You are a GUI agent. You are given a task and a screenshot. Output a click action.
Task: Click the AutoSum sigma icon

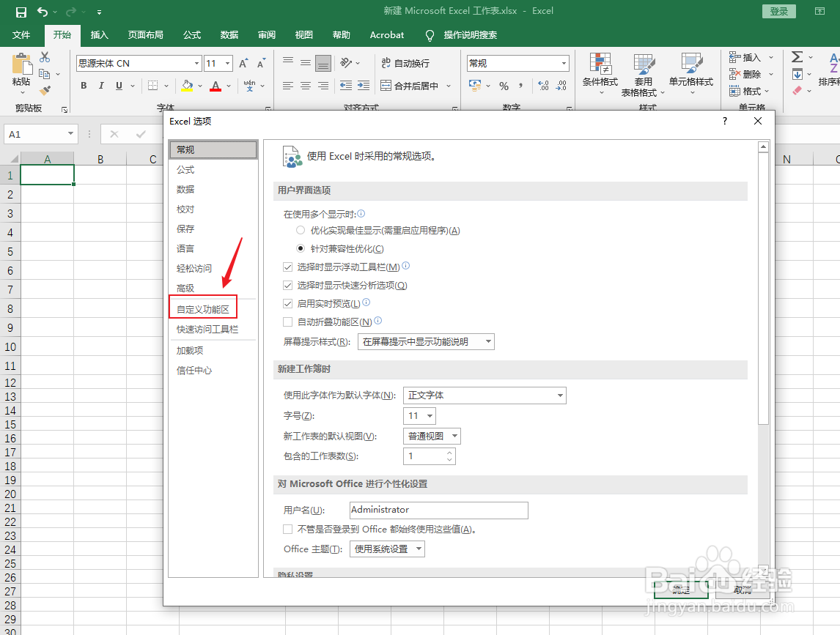797,56
